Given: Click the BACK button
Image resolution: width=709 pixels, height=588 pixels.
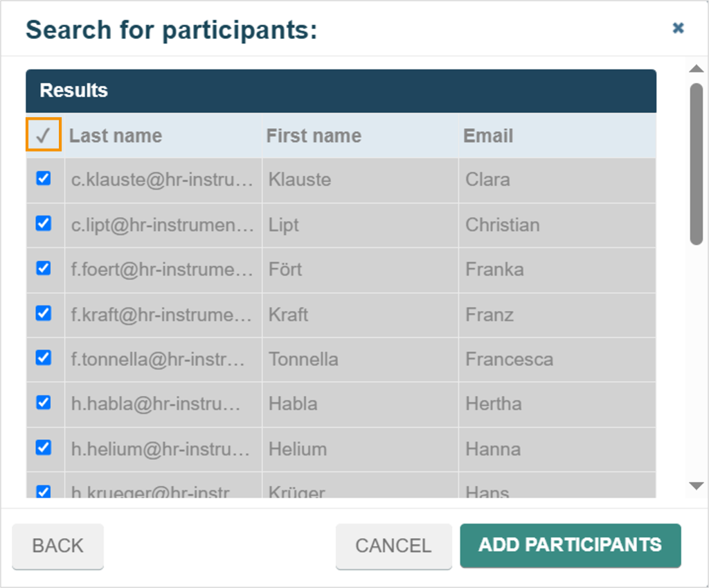Looking at the screenshot, I should coord(58,546).
